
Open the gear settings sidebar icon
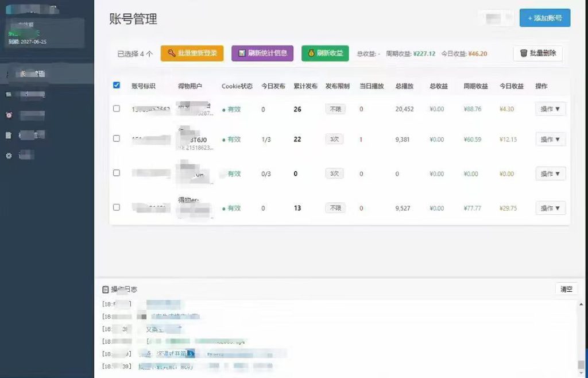[x=9, y=155]
